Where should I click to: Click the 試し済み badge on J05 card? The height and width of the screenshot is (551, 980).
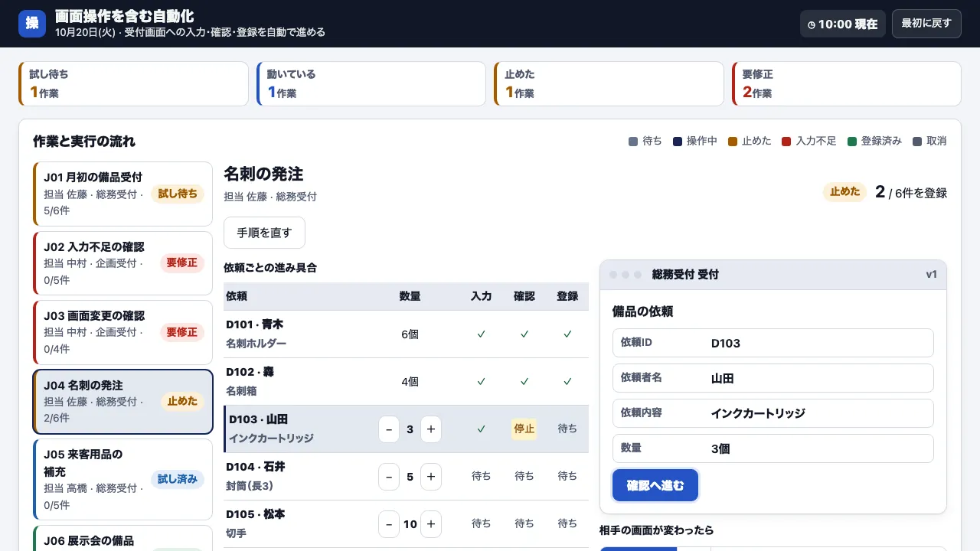tap(178, 479)
